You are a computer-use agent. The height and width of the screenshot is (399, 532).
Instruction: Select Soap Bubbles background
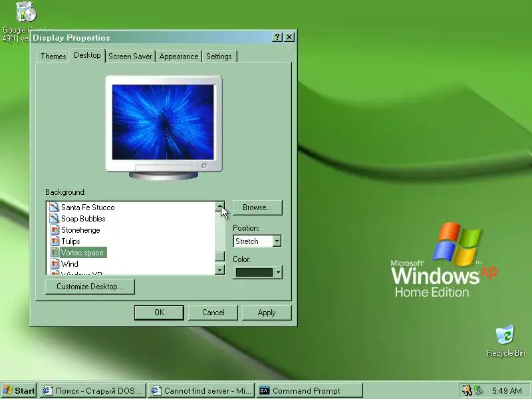click(x=83, y=219)
